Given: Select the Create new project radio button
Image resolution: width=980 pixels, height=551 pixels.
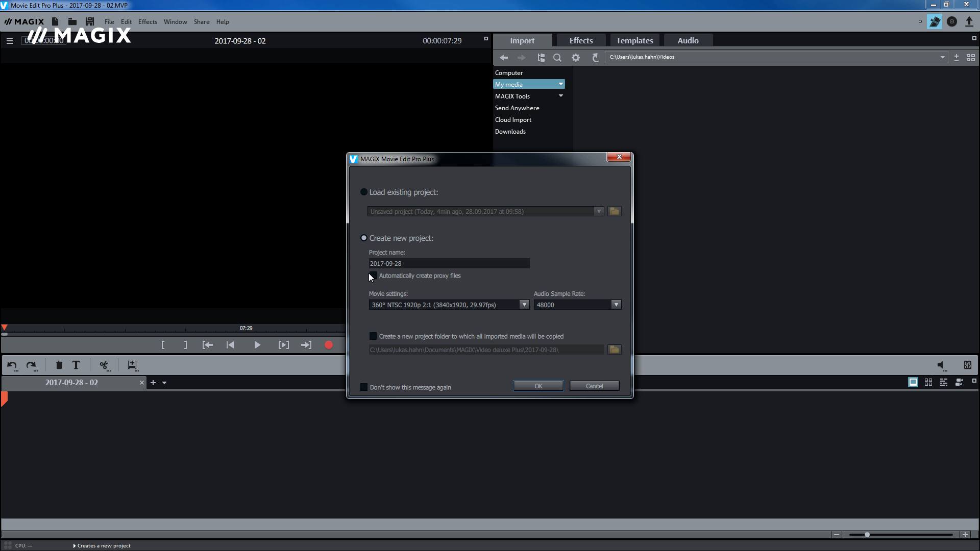Looking at the screenshot, I should [364, 237].
